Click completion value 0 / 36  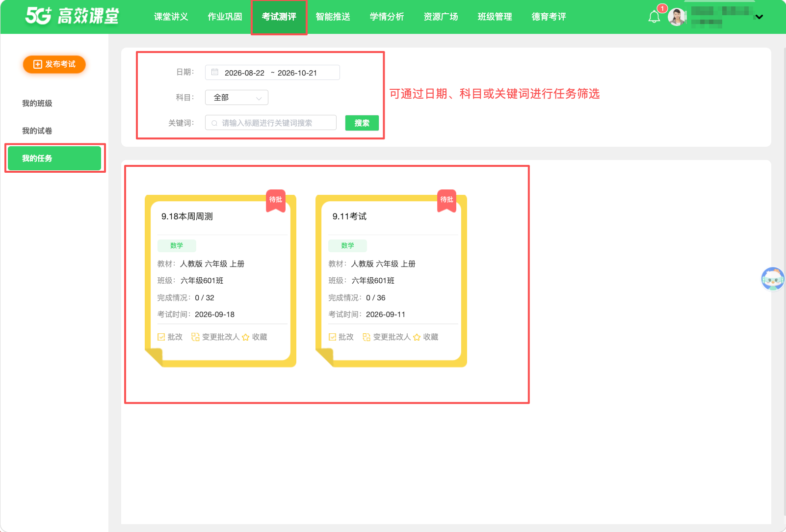376,298
